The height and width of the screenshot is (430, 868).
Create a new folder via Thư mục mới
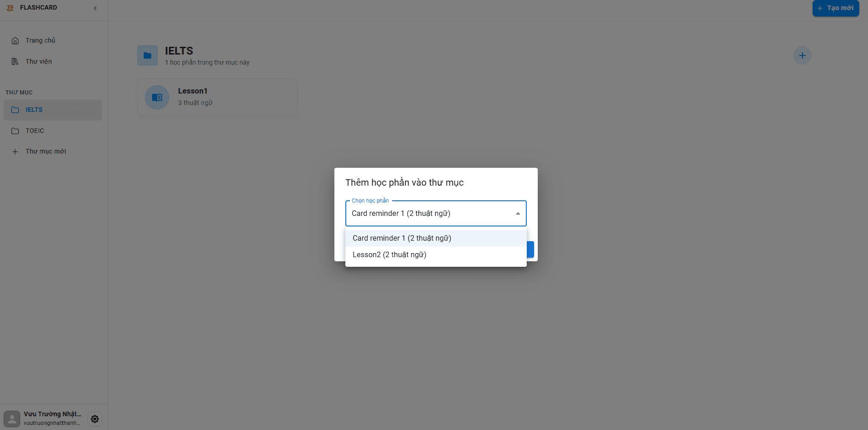coord(45,151)
